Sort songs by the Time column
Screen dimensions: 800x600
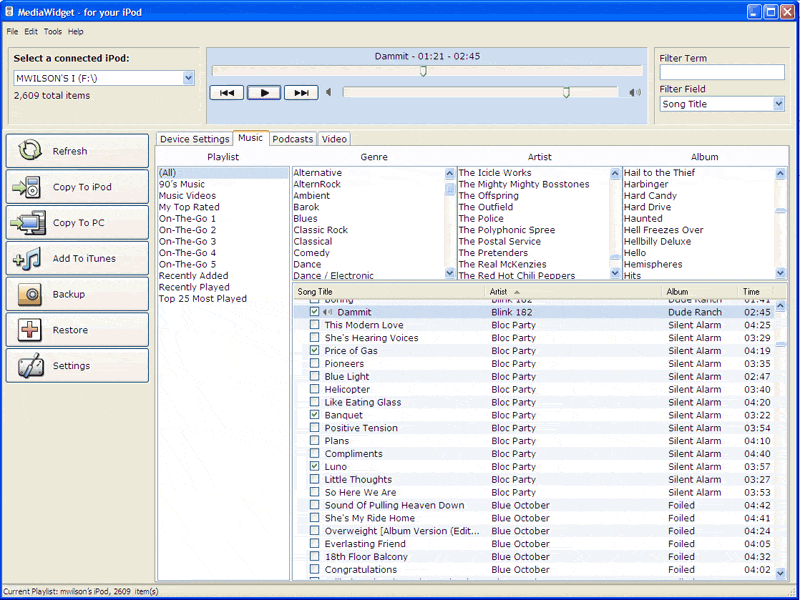755,292
